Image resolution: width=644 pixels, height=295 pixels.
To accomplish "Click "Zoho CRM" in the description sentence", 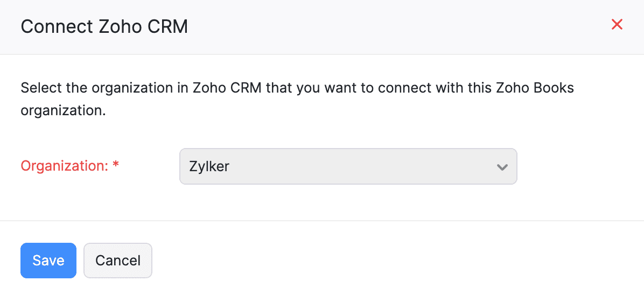I will [x=227, y=88].
